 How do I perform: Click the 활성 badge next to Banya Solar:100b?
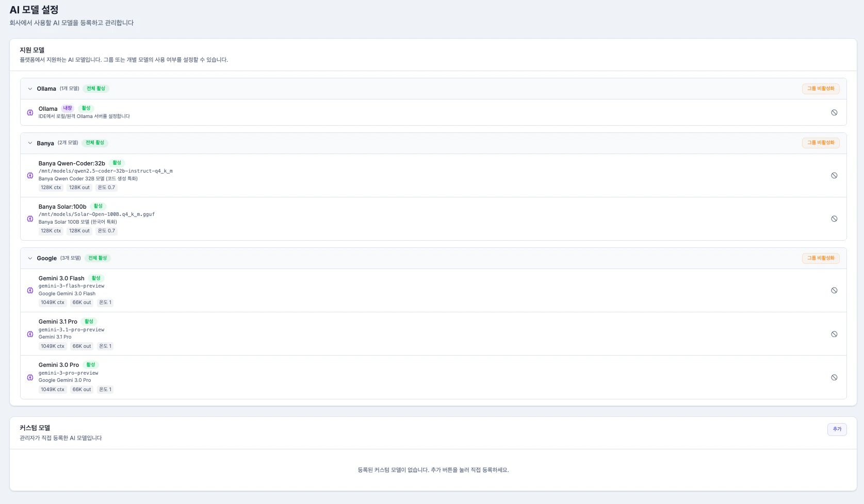click(98, 206)
